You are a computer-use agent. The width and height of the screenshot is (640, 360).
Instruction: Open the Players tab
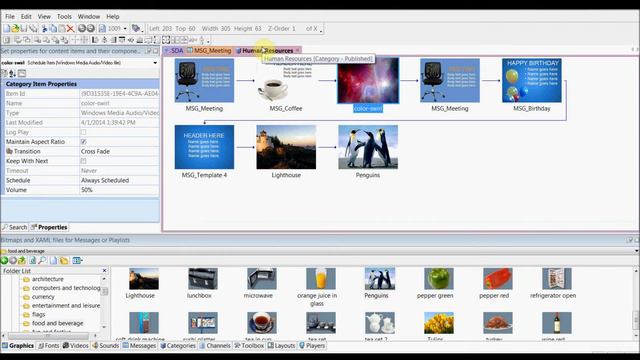(312, 346)
